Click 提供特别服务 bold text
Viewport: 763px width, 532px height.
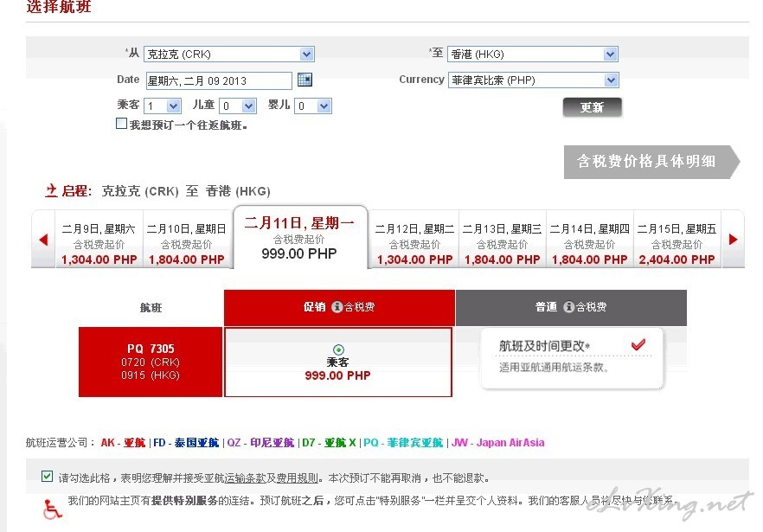[184, 500]
